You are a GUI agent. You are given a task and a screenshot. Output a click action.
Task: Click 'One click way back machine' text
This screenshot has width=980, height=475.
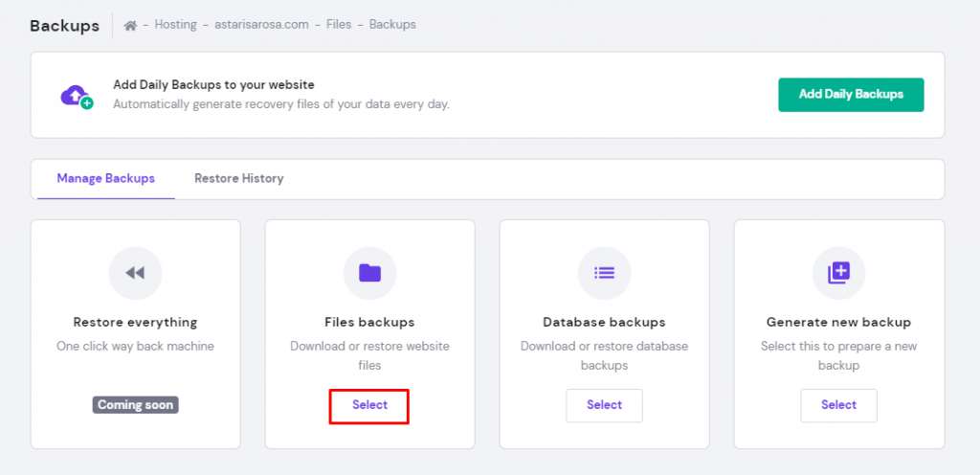pyautogui.click(x=135, y=346)
